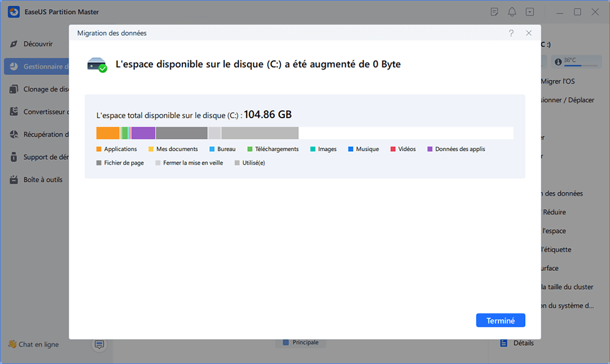Click Réduire in right panel
The width and height of the screenshot is (610, 364).
click(554, 212)
